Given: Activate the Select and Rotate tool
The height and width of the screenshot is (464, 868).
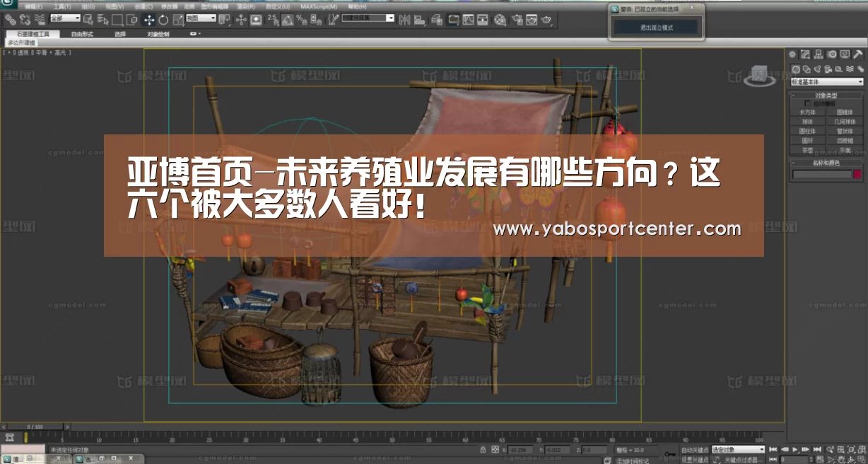Looking at the screenshot, I should pyautogui.click(x=163, y=19).
